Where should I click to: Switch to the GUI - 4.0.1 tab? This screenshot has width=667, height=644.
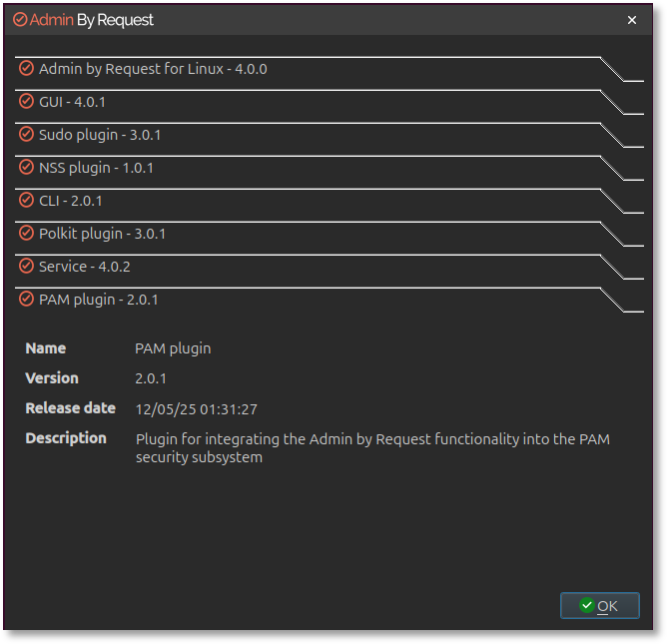click(x=72, y=102)
